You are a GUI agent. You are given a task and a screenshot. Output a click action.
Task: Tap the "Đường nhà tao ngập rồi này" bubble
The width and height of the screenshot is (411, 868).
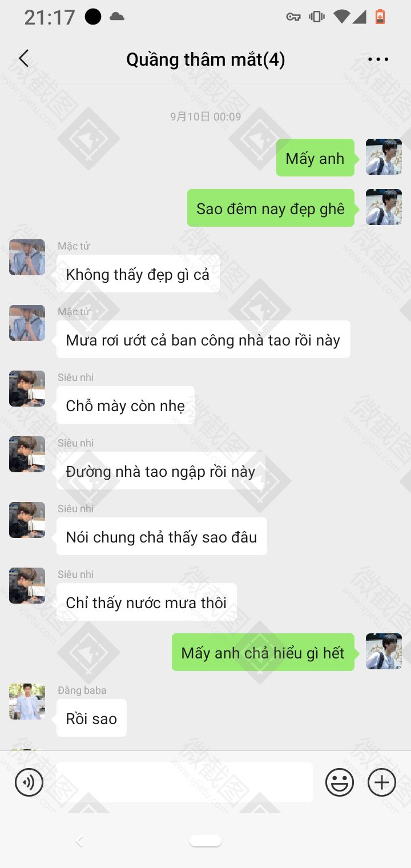pos(161,471)
